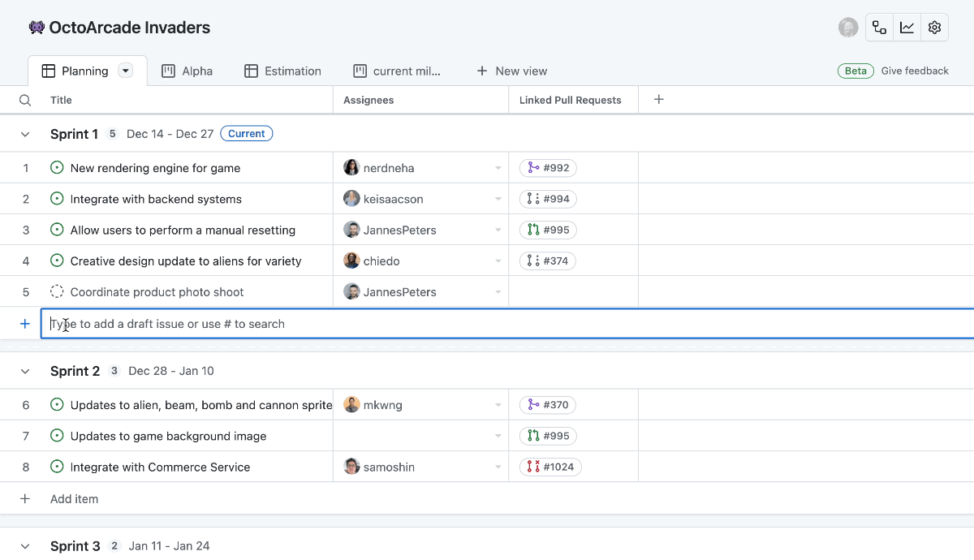Click the search magnifier icon

pyautogui.click(x=24, y=100)
